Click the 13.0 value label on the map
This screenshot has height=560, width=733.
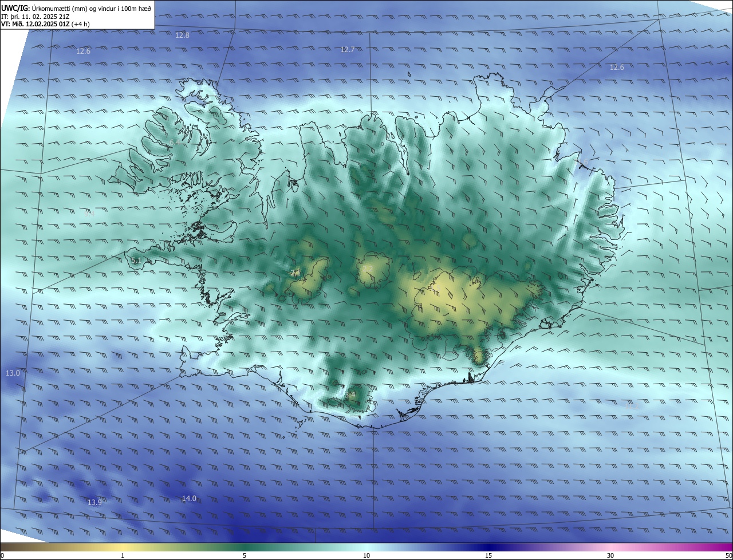point(13,373)
